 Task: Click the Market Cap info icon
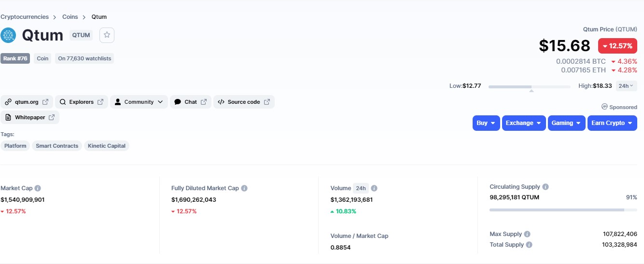pos(38,188)
